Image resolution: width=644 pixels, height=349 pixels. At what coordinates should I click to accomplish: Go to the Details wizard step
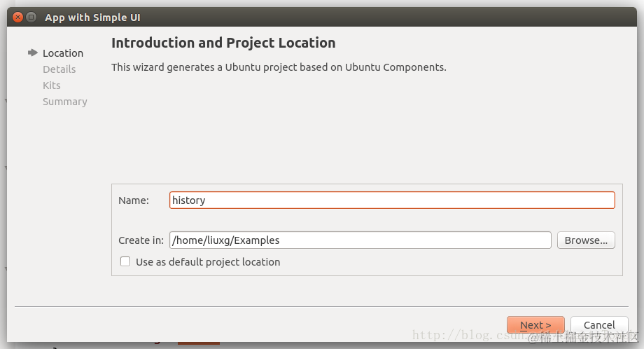pyautogui.click(x=59, y=69)
